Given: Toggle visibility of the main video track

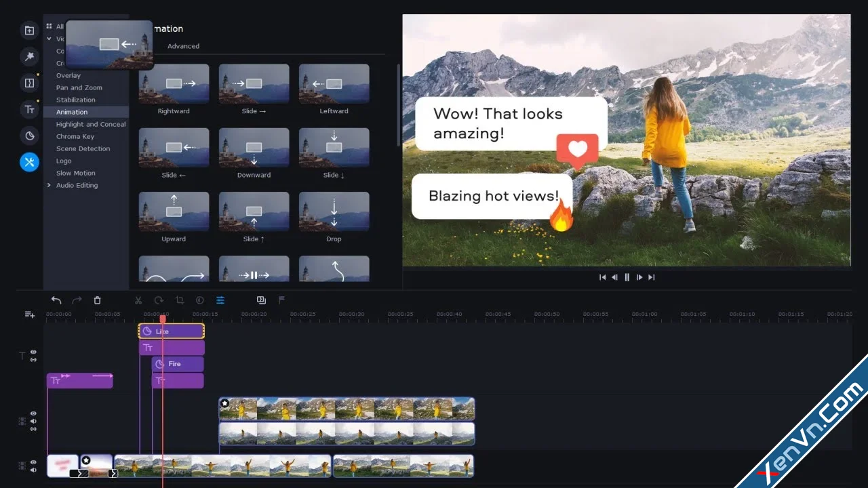Looking at the screenshot, I should [x=33, y=462].
